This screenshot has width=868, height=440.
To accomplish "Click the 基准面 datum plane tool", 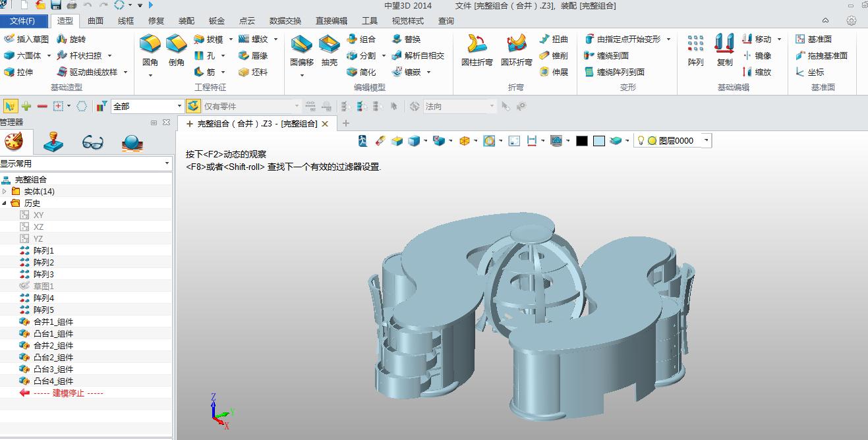I will pyautogui.click(x=814, y=40).
